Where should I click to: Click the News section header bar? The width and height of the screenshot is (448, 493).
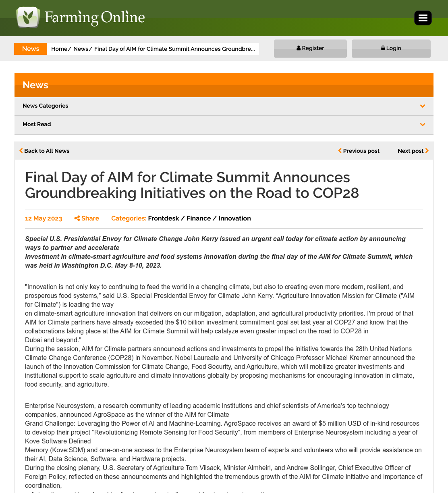point(224,85)
